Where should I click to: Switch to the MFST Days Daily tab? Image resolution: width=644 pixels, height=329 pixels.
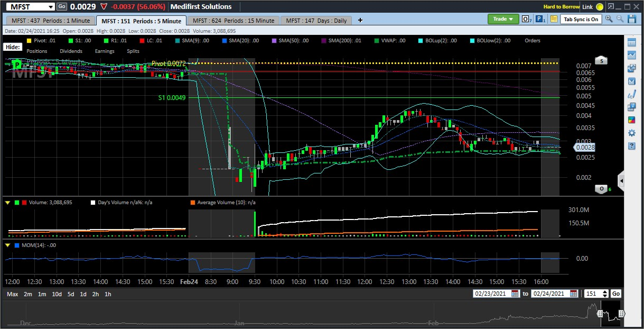point(316,21)
